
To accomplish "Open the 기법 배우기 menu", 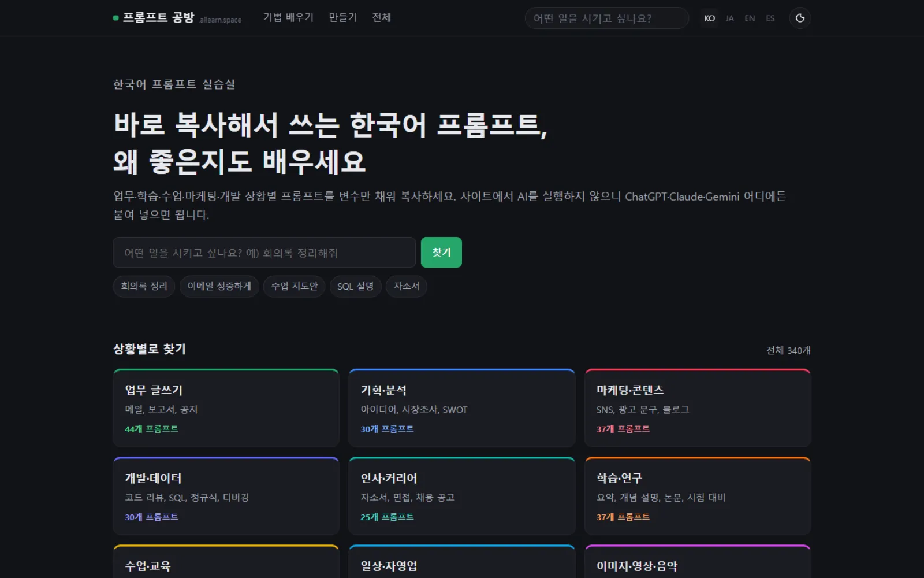I will point(288,17).
